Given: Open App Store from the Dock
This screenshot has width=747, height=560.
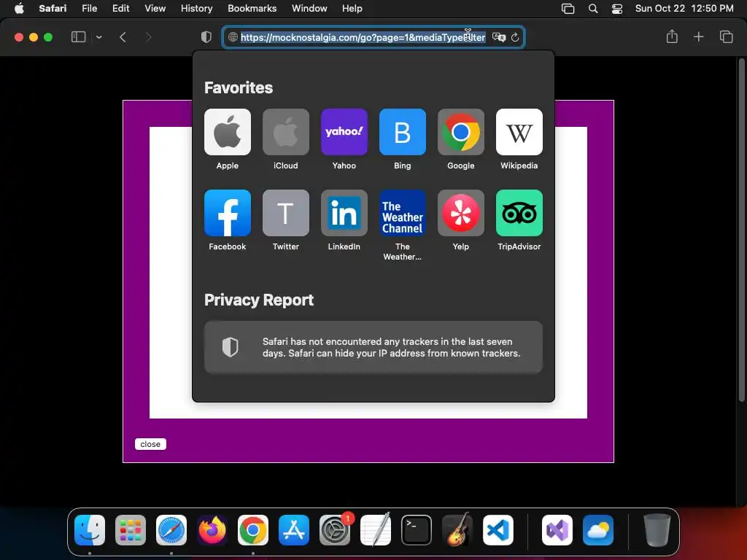Looking at the screenshot, I should 294,530.
